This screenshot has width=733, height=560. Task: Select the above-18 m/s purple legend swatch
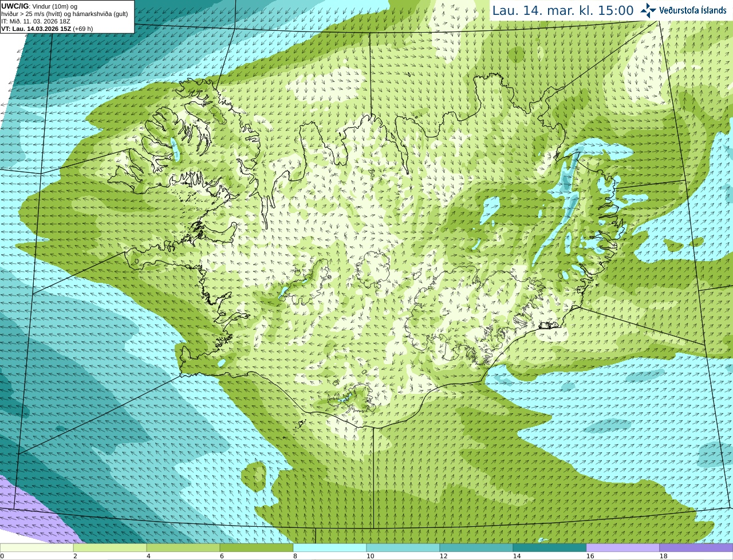(x=696, y=547)
